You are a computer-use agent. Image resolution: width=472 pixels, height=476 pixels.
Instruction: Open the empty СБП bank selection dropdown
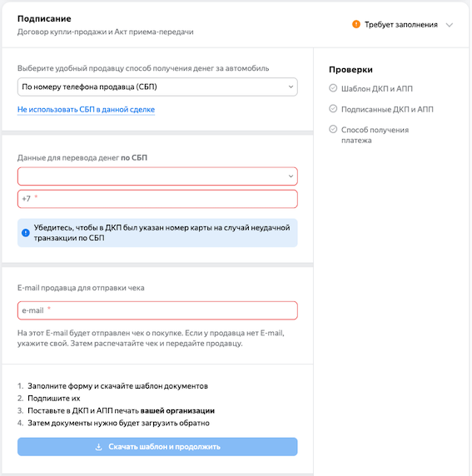[x=157, y=176]
